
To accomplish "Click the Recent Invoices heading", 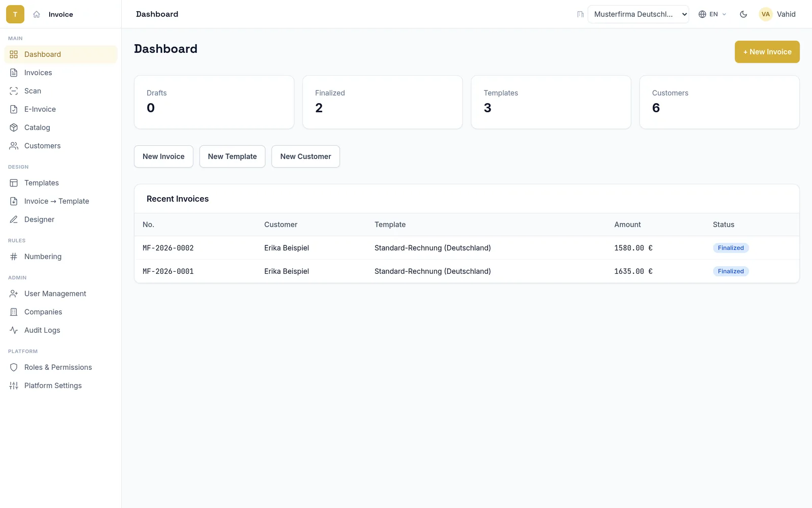I will pos(178,199).
